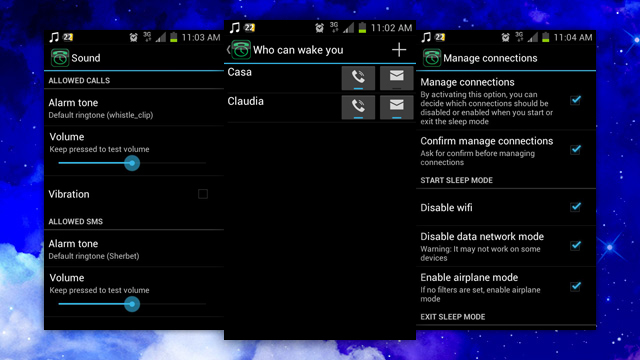
Task: Tap the signal strength icon on Manage connections screen
Action: point(533,38)
